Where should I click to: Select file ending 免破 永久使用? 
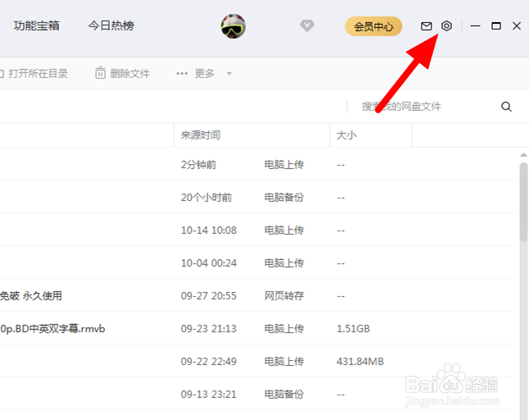coord(31,296)
